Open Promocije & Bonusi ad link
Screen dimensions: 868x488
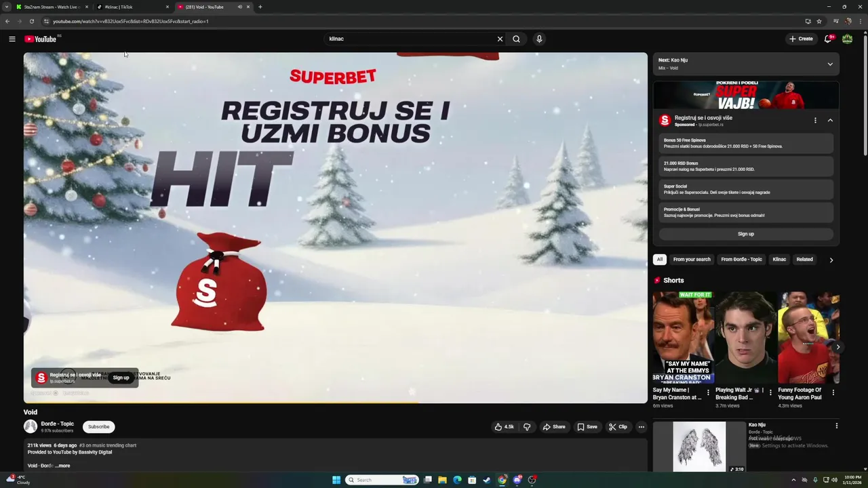(746, 212)
